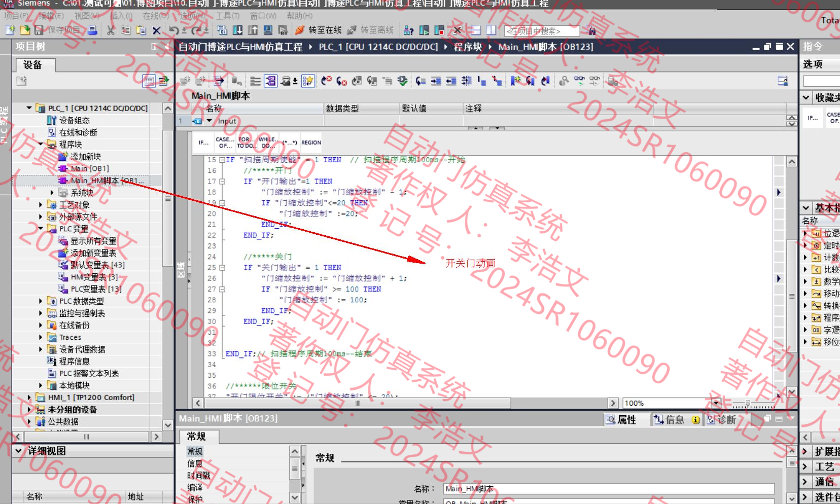Viewport: 840px width, 504px height.
Task: Upload from device with the upload icon
Action: 253,30
